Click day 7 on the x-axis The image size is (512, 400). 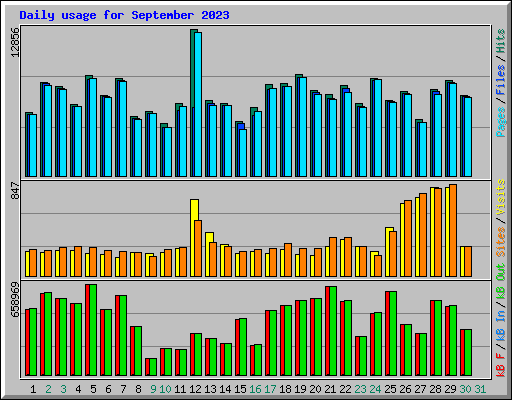pyautogui.click(x=123, y=389)
